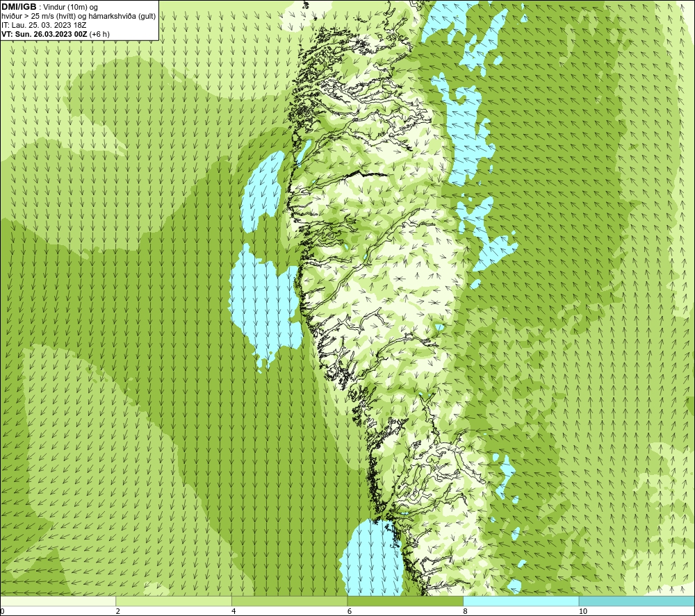Click the legend scale label '0'
Screen dimensions: 695x616
pyautogui.click(x=2, y=611)
